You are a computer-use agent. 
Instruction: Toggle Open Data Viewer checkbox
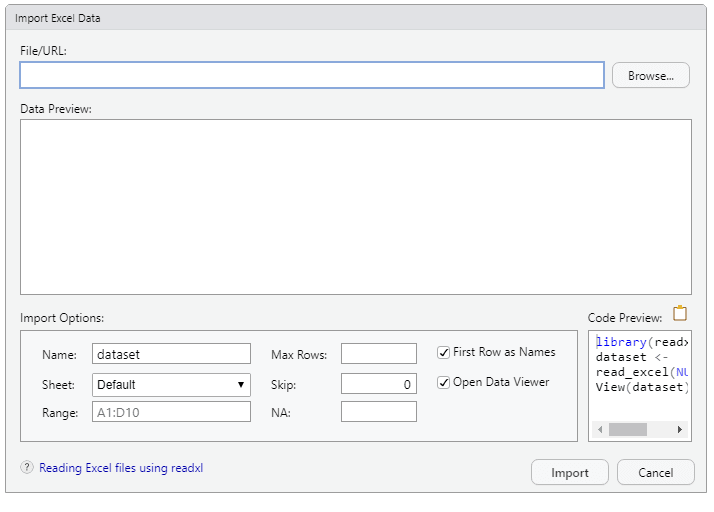click(x=443, y=383)
